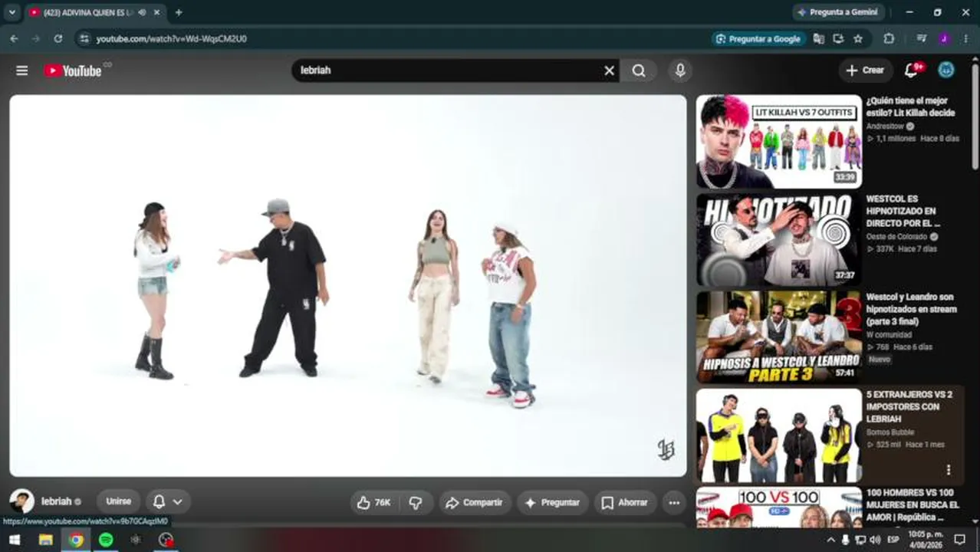Open the 100 vs 100 video thumbnail
The image size is (980, 552).
778,508
